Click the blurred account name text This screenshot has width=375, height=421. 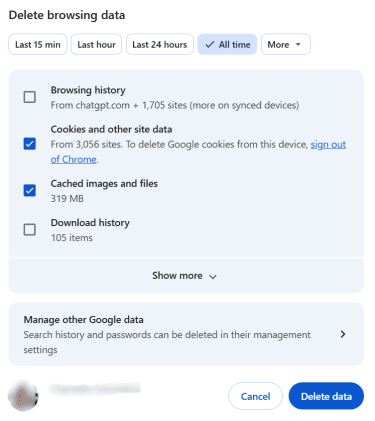95,388
